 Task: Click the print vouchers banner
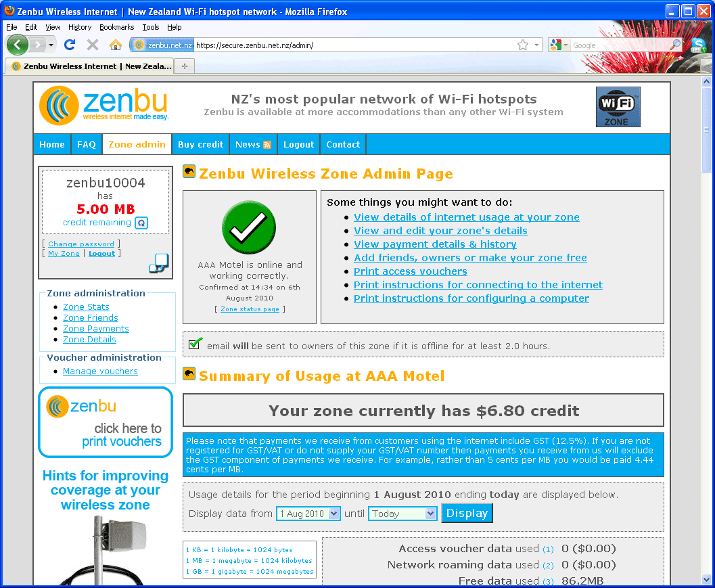click(x=106, y=422)
